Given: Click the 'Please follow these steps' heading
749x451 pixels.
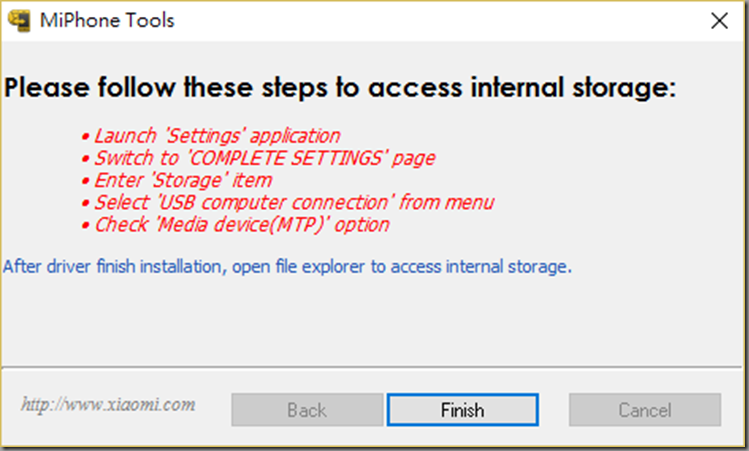Looking at the screenshot, I should pyautogui.click(x=340, y=87).
